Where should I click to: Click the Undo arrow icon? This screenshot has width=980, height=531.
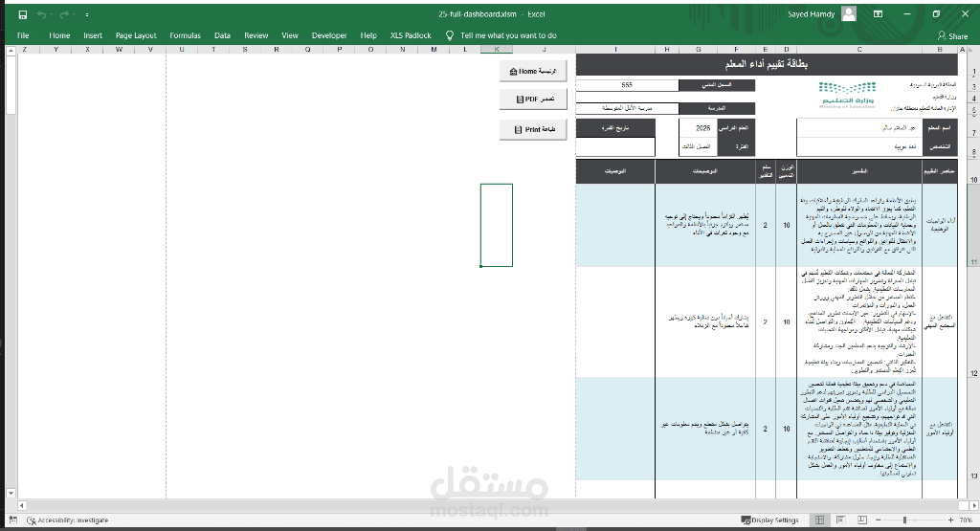(x=40, y=14)
